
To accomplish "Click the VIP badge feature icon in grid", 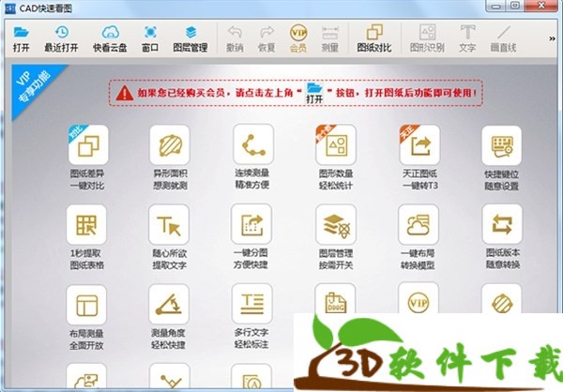I will tap(418, 297).
